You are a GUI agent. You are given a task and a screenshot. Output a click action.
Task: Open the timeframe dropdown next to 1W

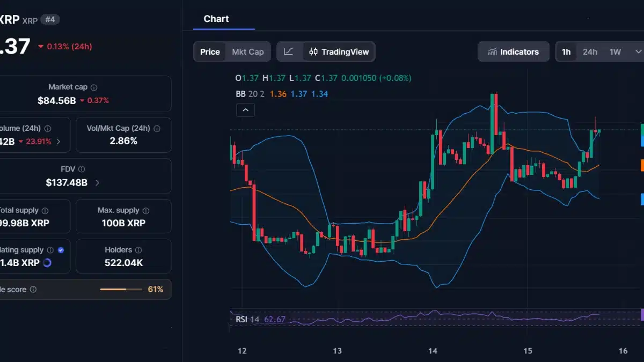pyautogui.click(x=639, y=51)
